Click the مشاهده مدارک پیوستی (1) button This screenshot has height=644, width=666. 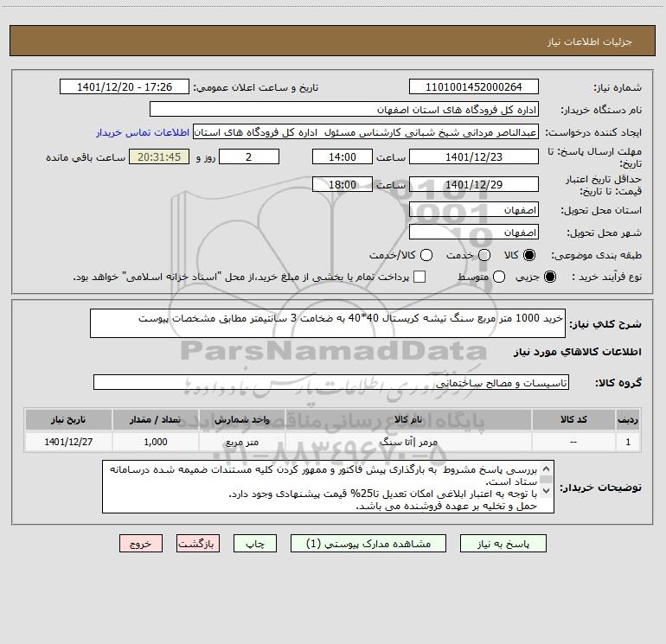(368, 544)
